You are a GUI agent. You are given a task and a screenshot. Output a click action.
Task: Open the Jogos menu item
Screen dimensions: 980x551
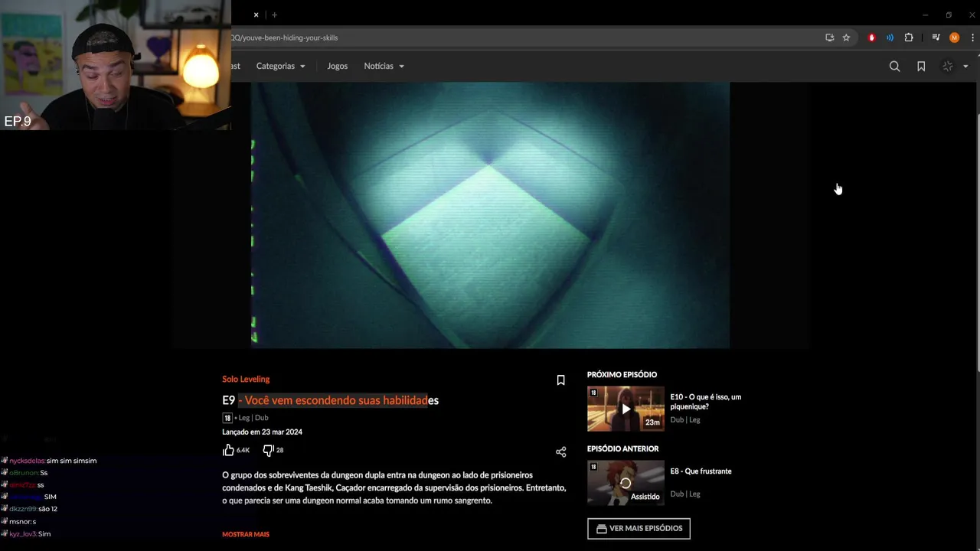pos(337,66)
